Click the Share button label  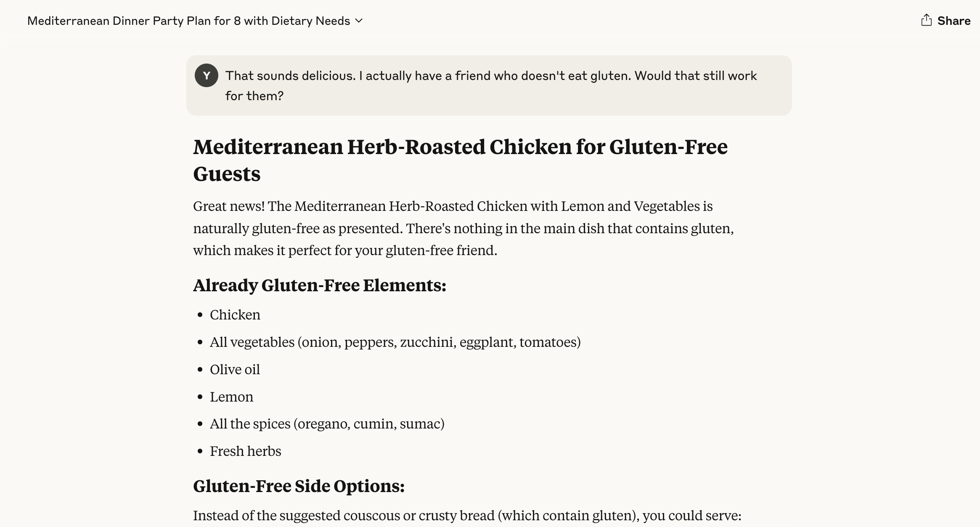[x=954, y=21]
